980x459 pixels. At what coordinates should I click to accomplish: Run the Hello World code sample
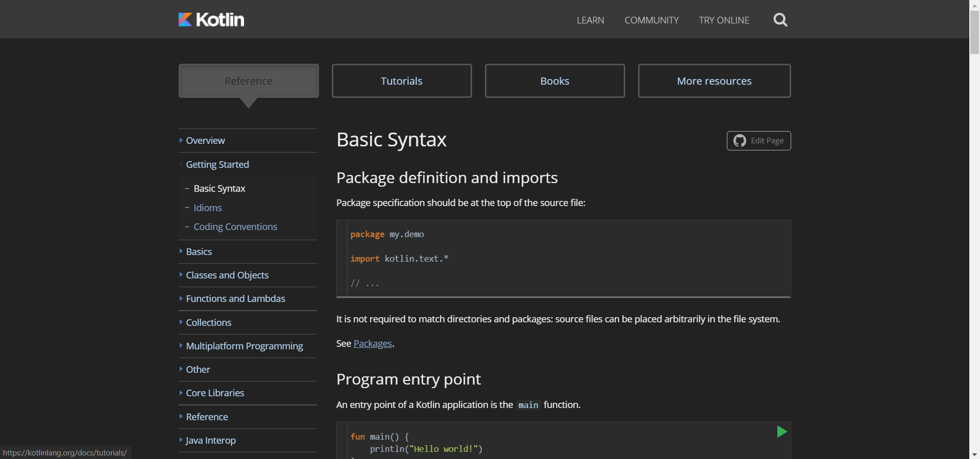(x=781, y=431)
